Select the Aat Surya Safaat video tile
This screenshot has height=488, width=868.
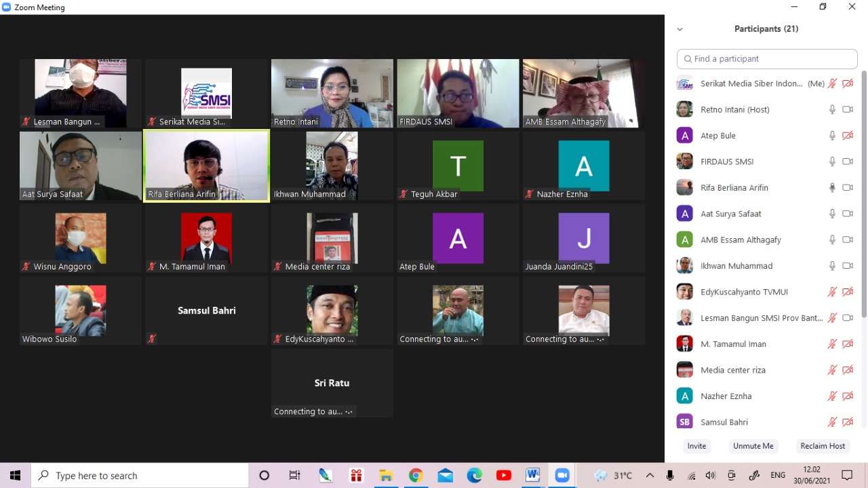[81, 166]
